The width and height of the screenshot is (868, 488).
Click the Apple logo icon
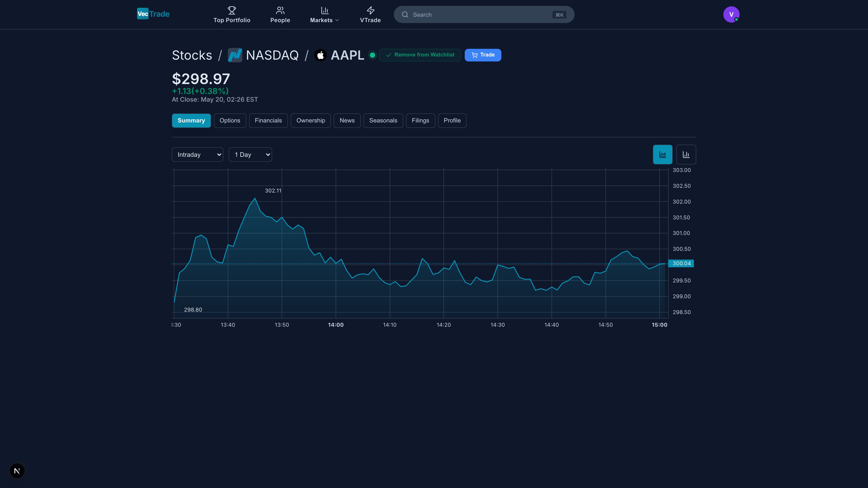[321, 55]
